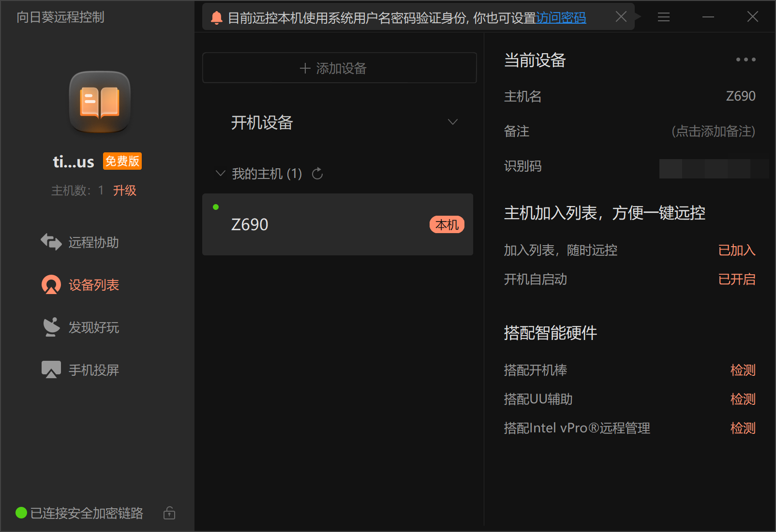Click the ti...us username
This screenshot has height=532, width=776.
pos(74,162)
